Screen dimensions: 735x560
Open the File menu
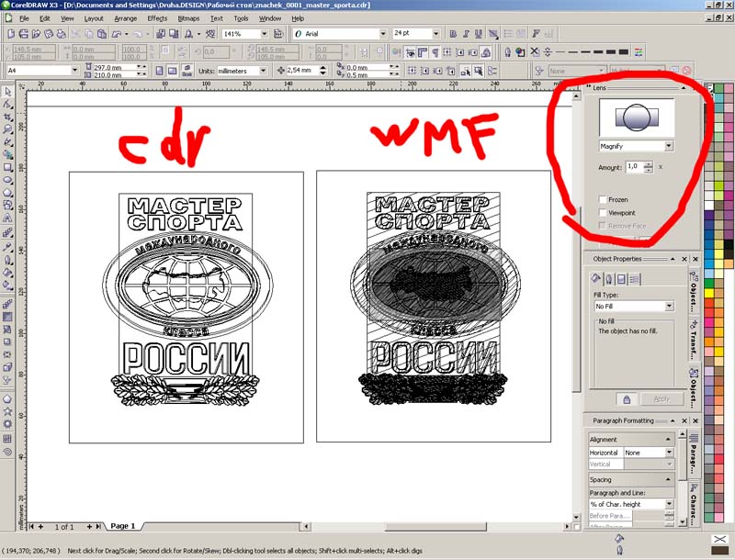click(24, 18)
